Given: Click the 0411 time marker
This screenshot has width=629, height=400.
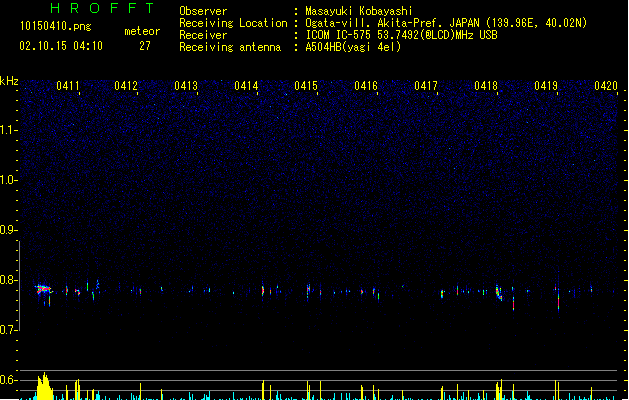Looking at the screenshot, I should (x=67, y=86).
